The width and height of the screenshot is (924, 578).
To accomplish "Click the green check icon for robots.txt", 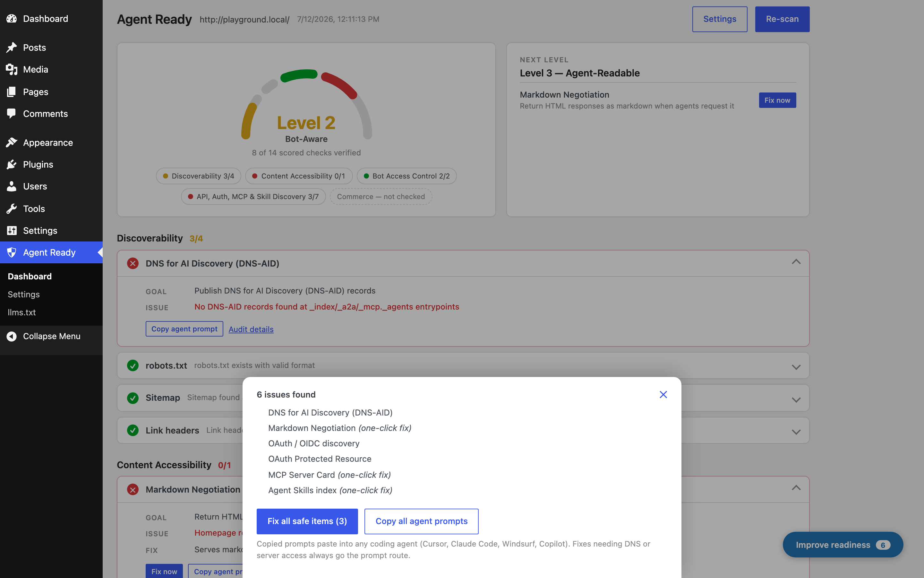I will coord(133,365).
